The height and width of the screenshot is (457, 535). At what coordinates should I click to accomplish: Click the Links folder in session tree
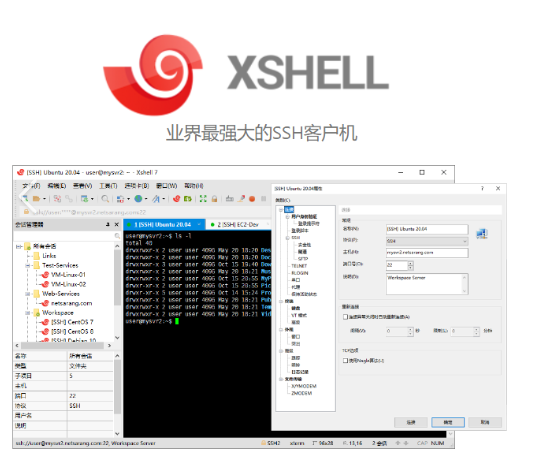pos(45,256)
